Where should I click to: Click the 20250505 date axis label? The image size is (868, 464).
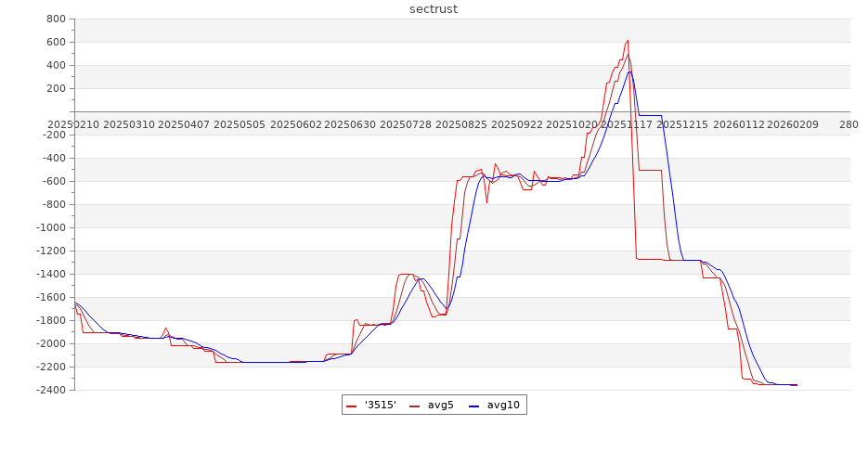pyautogui.click(x=240, y=124)
